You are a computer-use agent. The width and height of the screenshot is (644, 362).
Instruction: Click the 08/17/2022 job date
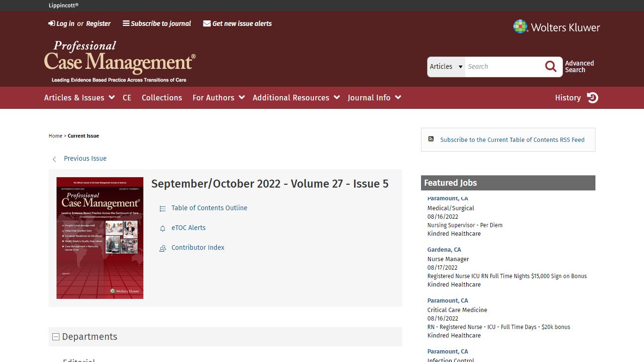(443, 268)
